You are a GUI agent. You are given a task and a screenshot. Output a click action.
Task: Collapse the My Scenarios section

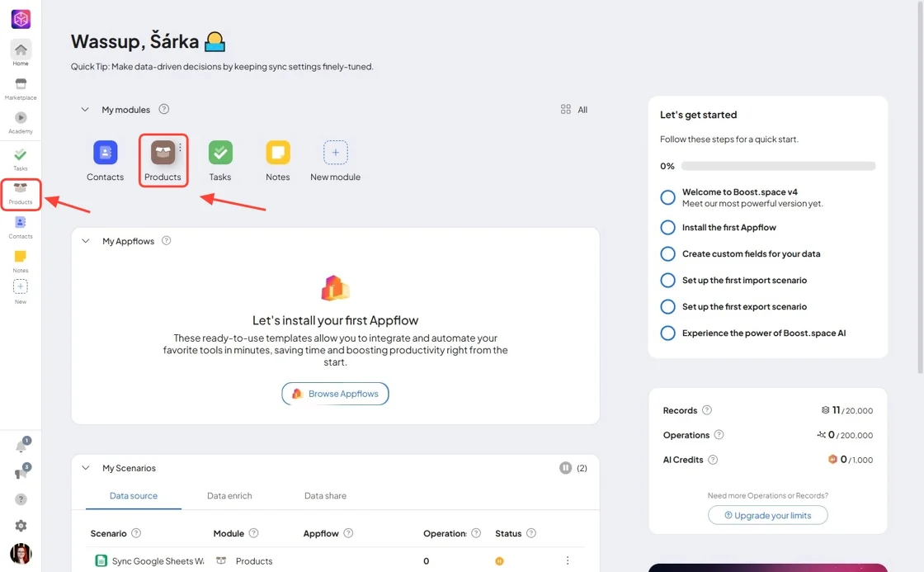pos(86,468)
